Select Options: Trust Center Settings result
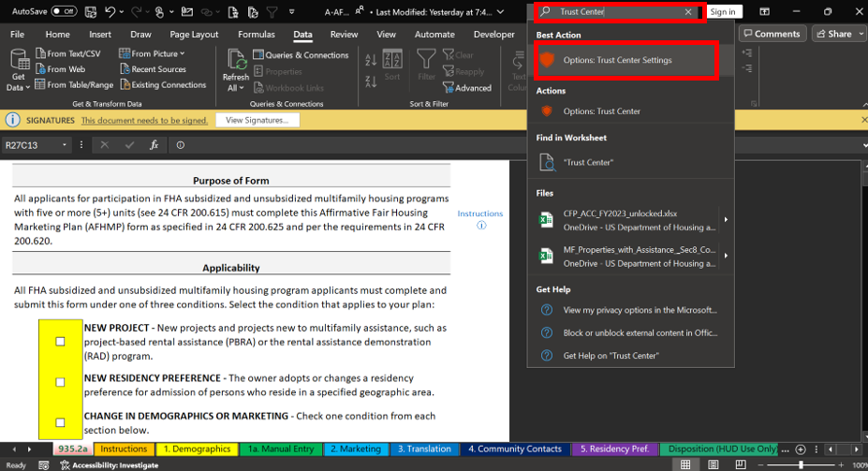 coord(617,61)
